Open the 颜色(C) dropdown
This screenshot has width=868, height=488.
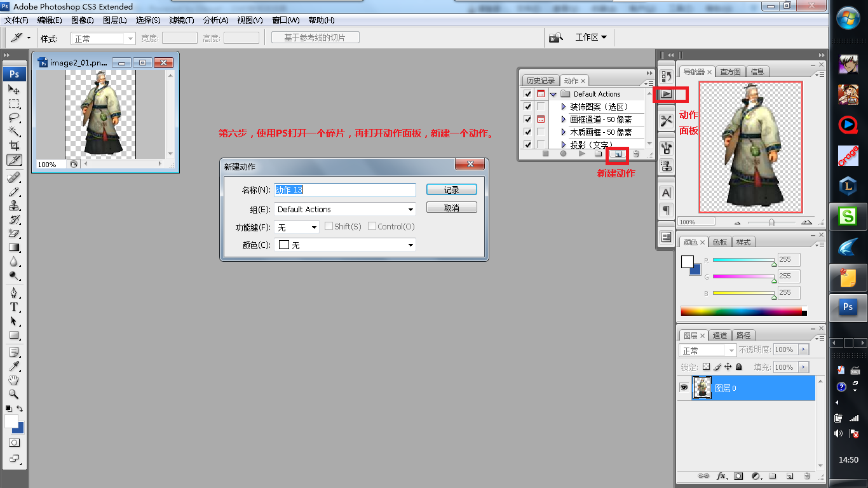point(345,245)
